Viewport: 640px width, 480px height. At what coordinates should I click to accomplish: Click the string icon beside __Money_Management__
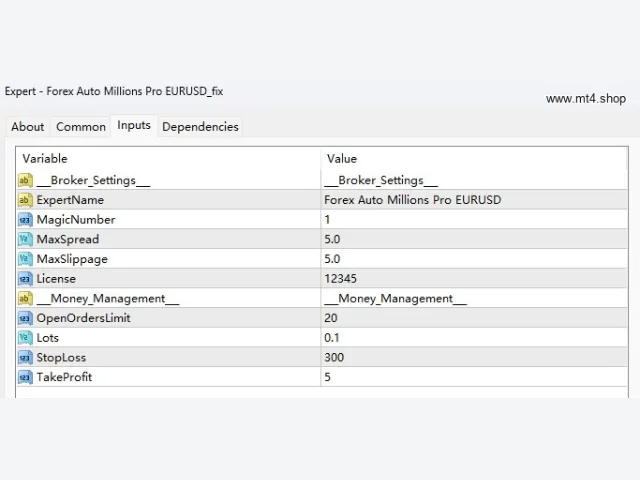click(x=25, y=298)
